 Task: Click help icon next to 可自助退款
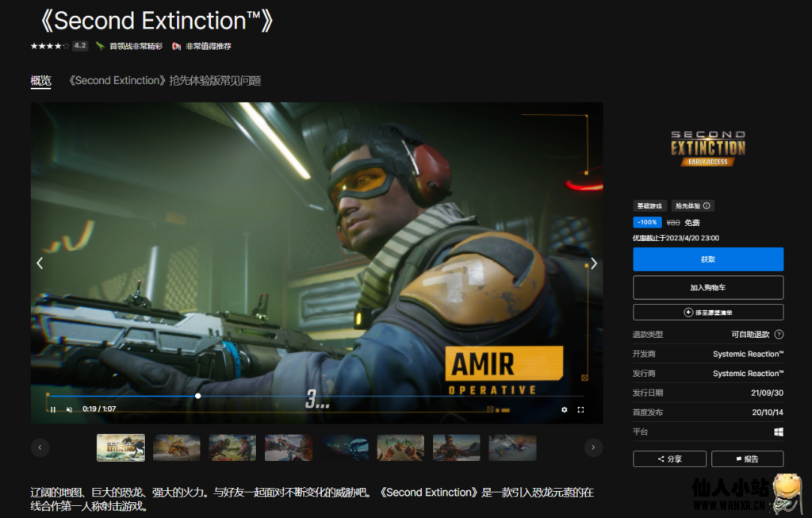coord(779,335)
